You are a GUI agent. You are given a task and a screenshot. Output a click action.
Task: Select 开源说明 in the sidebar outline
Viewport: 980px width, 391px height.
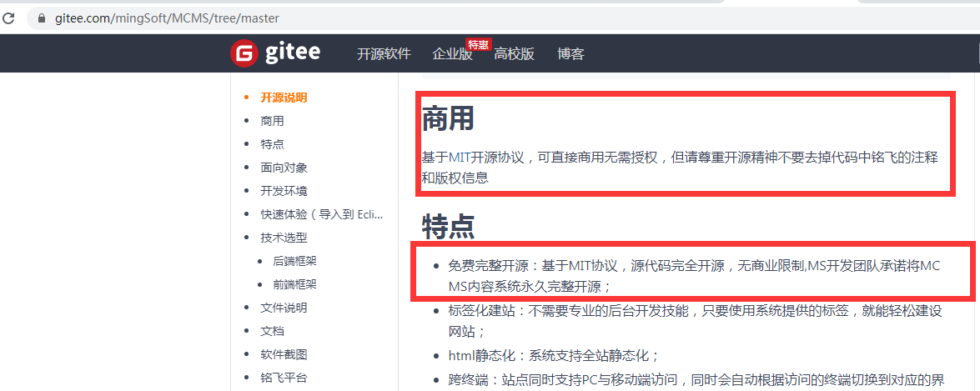[284, 98]
